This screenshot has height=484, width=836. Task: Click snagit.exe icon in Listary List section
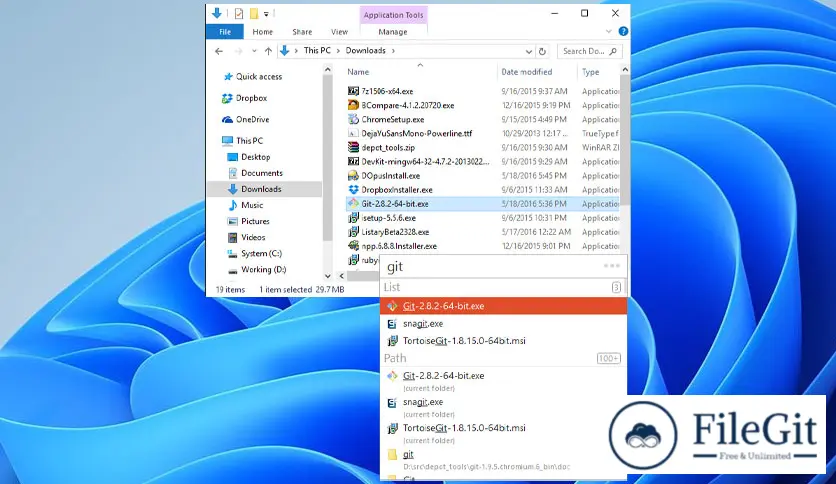[x=392, y=324]
